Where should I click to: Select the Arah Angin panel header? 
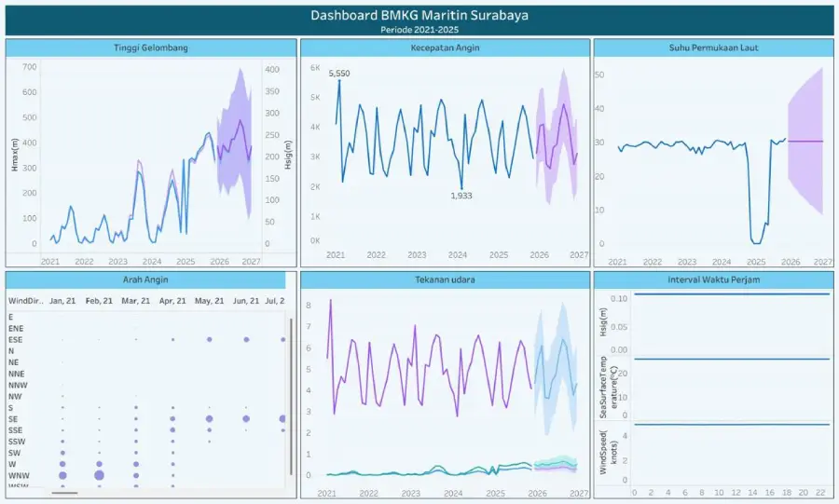[145, 279]
